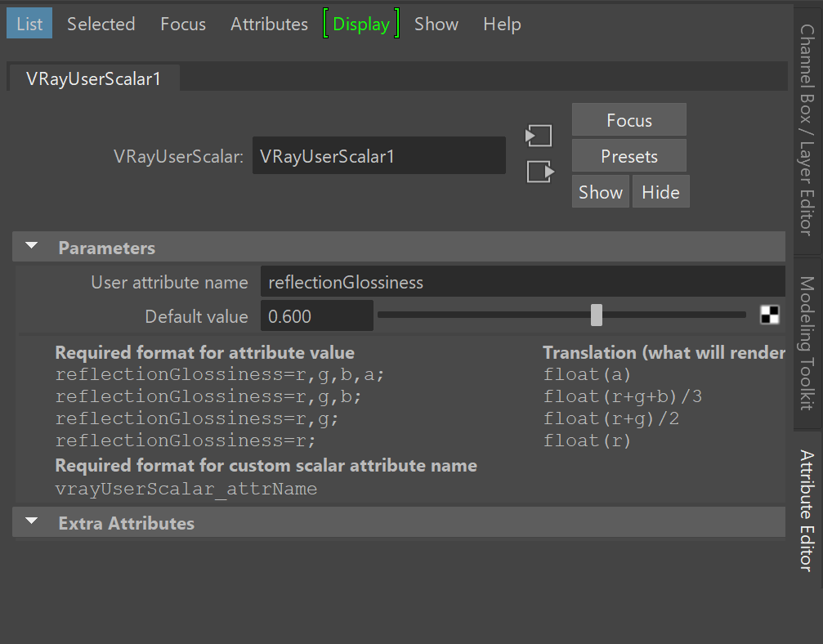The height and width of the screenshot is (644, 823).
Task: Collapse the Parameters section
Action: [x=32, y=246]
